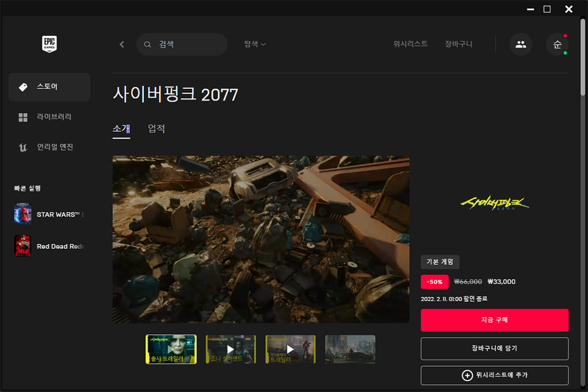Open 언리얼 엔진 in the sidebar
This screenshot has height=392, width=588.
(49, 147)
